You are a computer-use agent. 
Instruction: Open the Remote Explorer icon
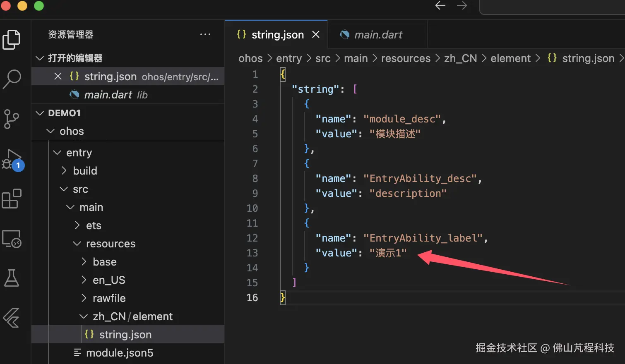coord(12,239)
